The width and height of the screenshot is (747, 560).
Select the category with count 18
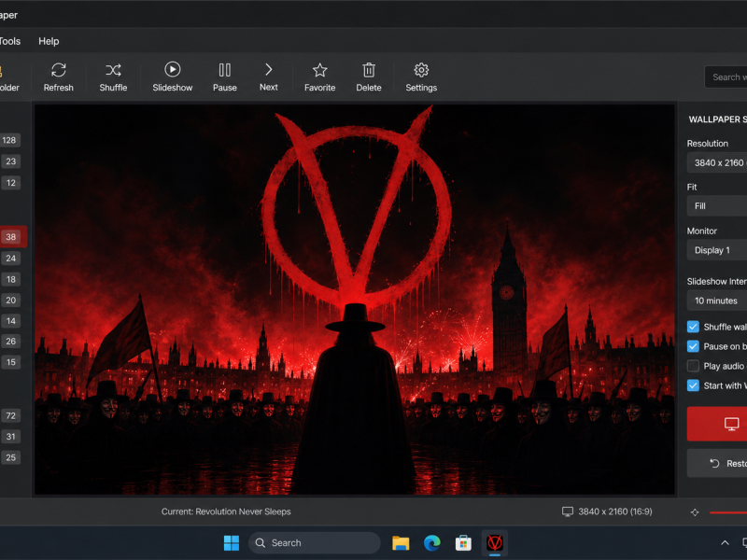coord(10,279)
